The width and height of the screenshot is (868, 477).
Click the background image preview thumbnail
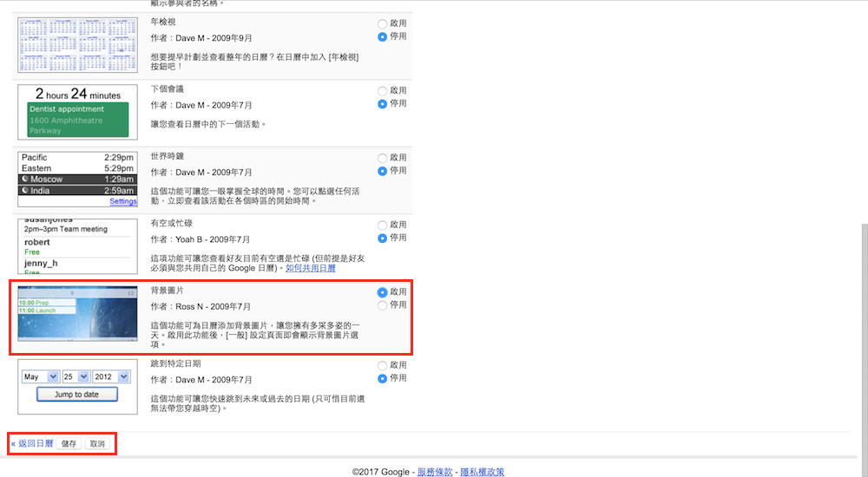point(77,314)
